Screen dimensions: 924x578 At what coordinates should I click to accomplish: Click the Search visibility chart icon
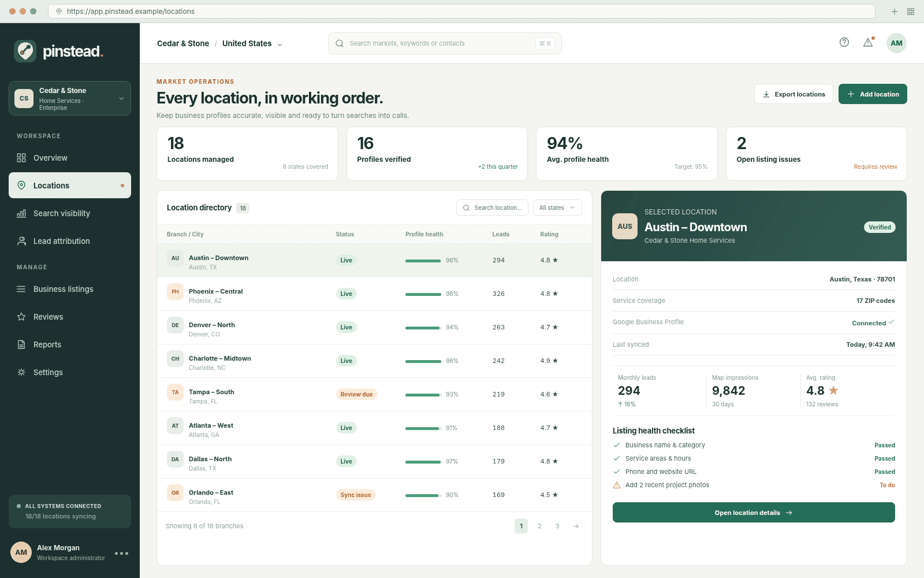click(21, 213)
